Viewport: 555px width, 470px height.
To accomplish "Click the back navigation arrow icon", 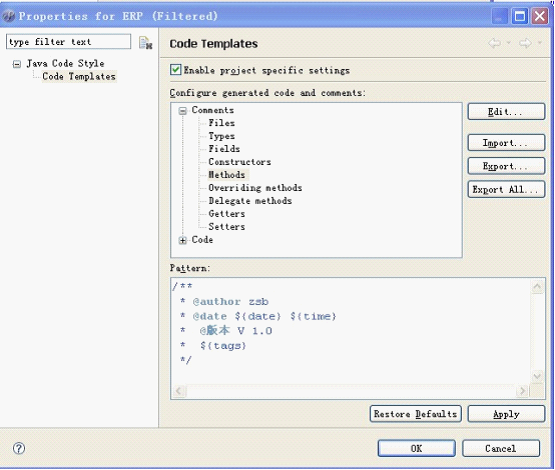I will (x=494, y=43).
